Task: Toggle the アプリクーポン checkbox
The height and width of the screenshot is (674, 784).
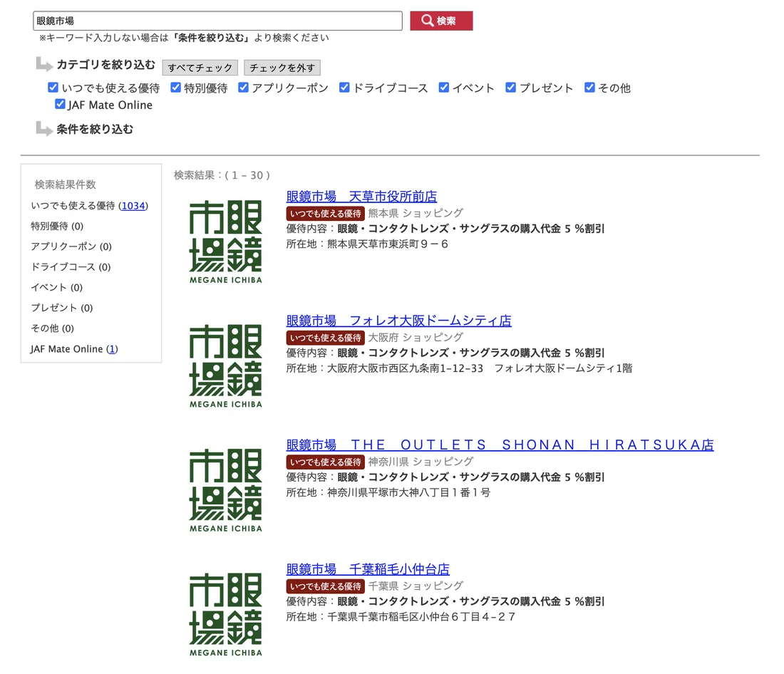Action: pos(243,88)
